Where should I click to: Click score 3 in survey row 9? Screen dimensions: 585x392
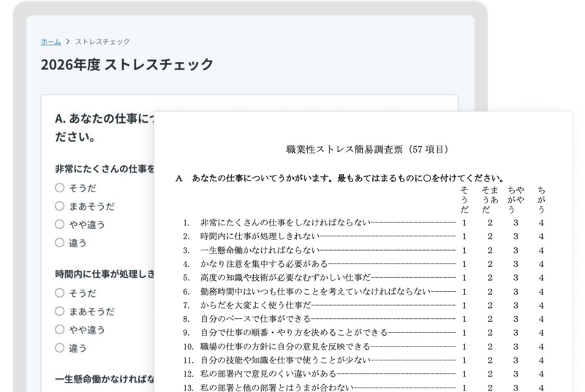click(x=516, y=333)
